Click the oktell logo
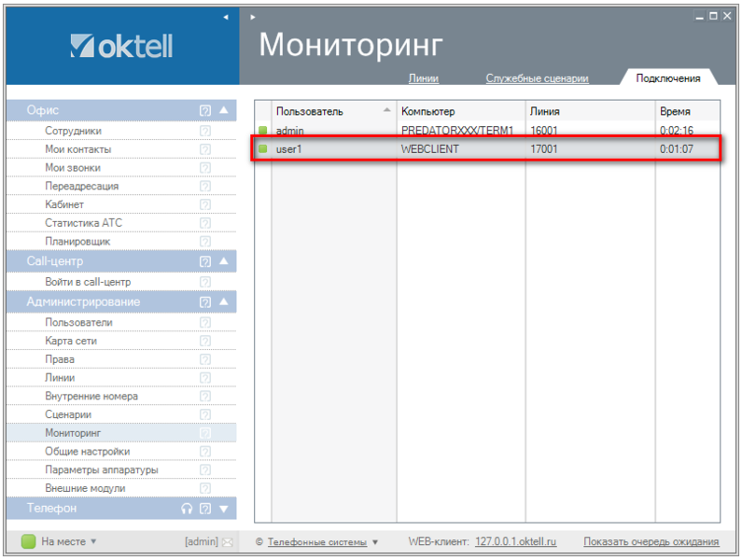Viewport: 742px width, 560px height. click(121, 46)
